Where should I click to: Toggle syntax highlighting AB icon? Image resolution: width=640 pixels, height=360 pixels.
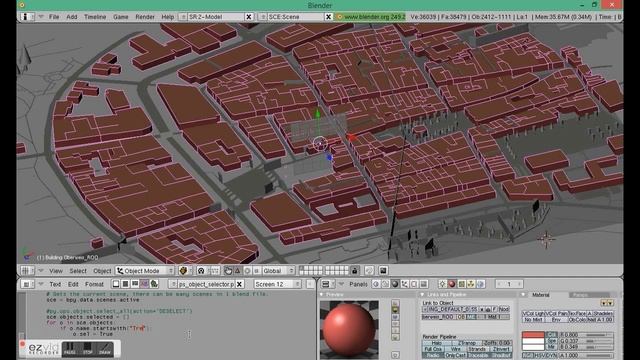tap(144, 284)
